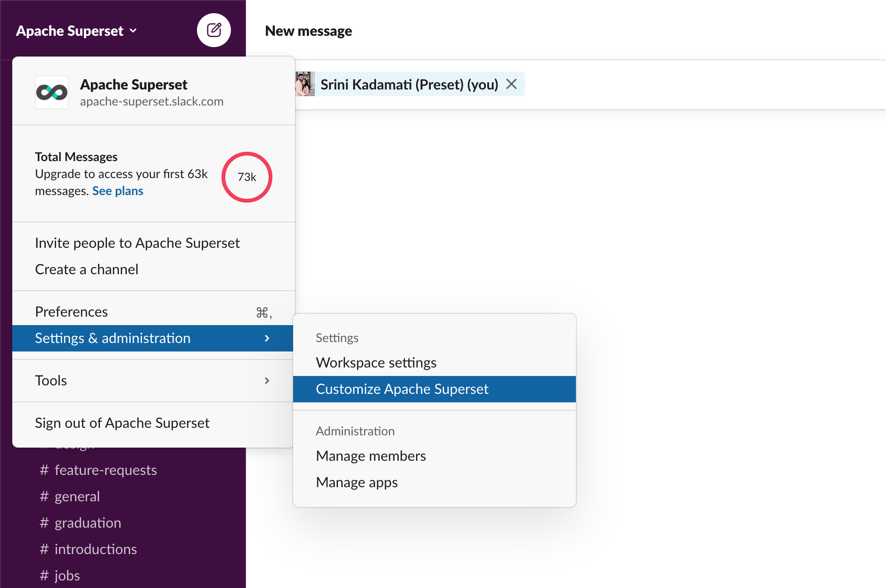Choose Create a channel
This screenshot has width=886, height=588.
(x=87, y=269)
